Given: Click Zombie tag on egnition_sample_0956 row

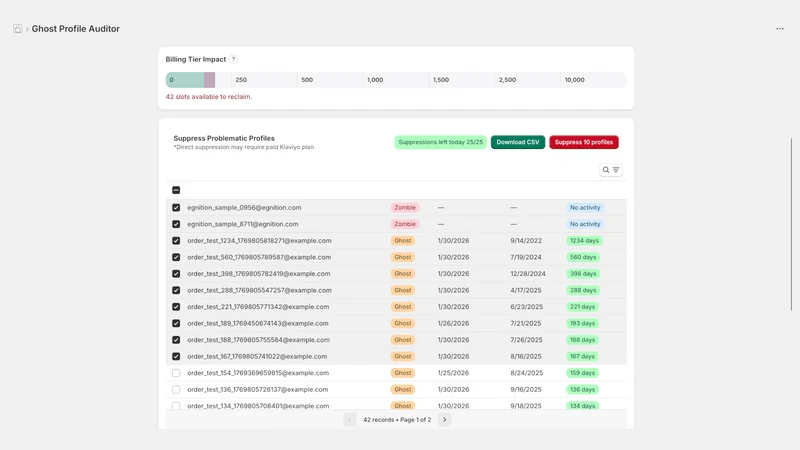Looking at the screenshot, I should pyautogui.click(x=405, y=208).
